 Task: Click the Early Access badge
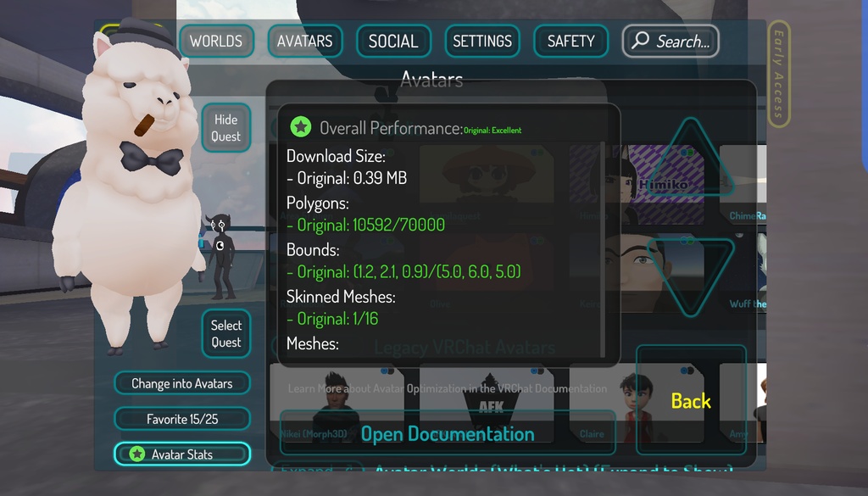point(779,74)
